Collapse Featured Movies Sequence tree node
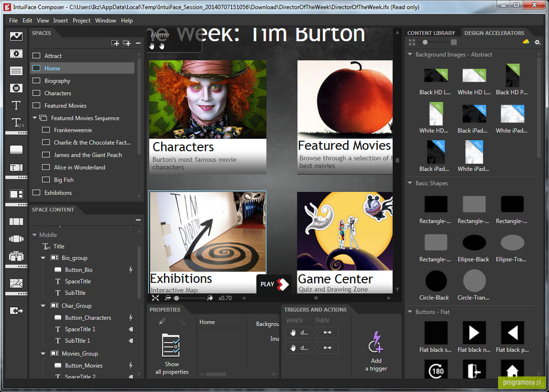This screenshot has width=549, height=392. (35, 118)
